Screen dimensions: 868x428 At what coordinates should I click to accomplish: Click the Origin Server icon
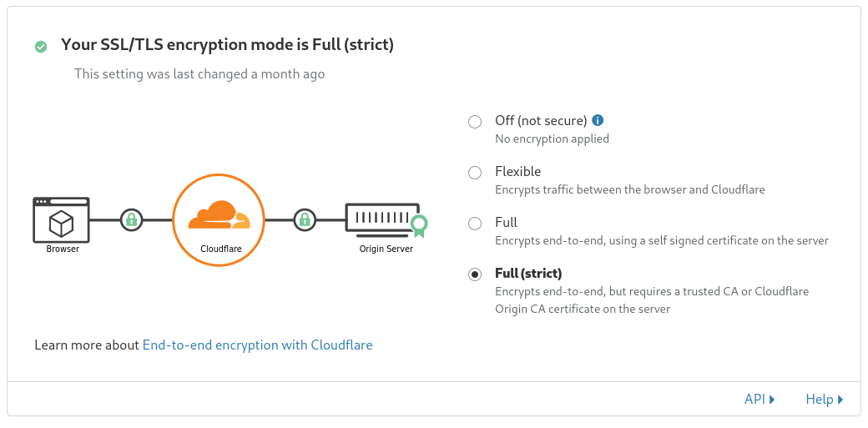[x=382, y=218]
